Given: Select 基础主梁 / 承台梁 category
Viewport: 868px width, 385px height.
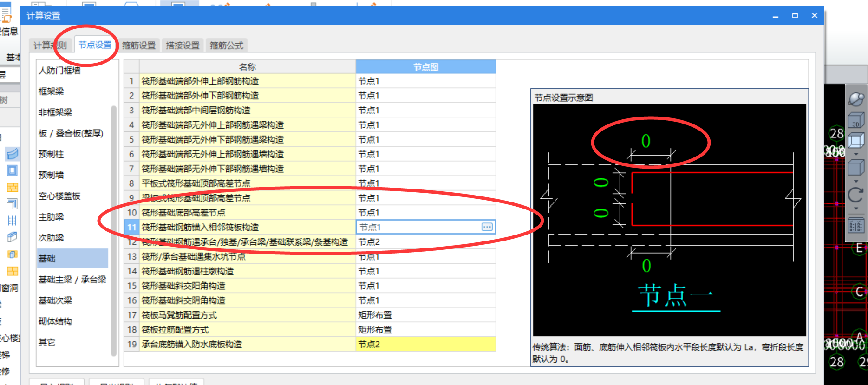Looking at the screenshot, I should click(72, 280).
